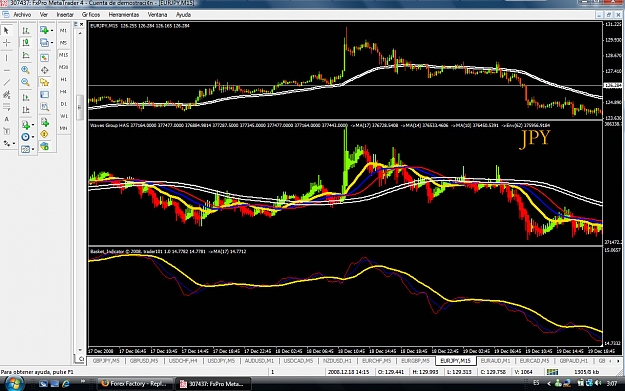
Task: Click the New Order icon
Action: tap(45, 122)
